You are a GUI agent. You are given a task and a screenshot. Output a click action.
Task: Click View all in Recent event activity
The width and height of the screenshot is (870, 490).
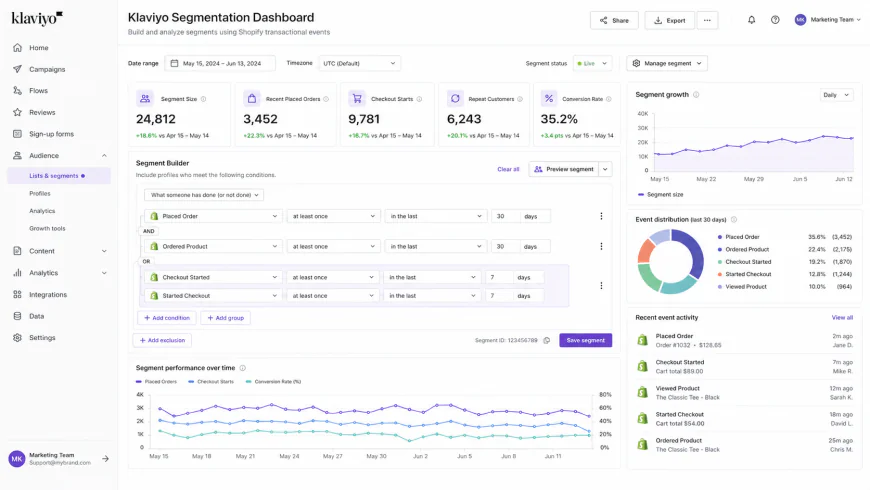click(x=842, y=317)
